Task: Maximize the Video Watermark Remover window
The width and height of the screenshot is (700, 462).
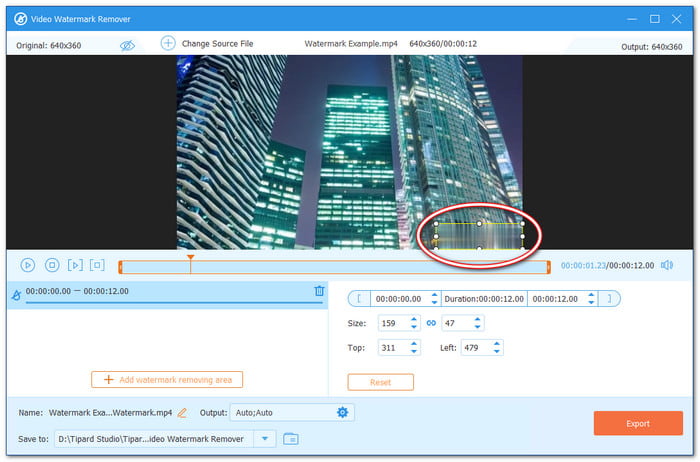Action: tap(654, 19)
